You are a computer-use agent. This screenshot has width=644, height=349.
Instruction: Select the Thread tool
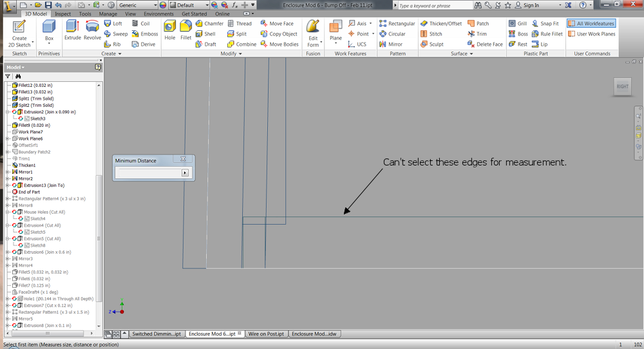pos(240,23)
